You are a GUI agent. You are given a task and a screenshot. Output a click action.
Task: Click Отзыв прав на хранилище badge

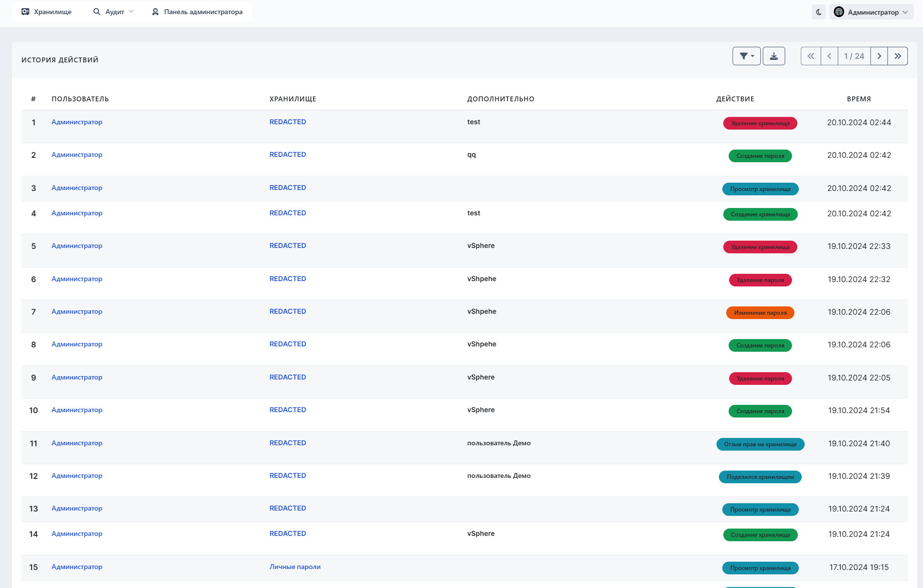tap(760, 444)
